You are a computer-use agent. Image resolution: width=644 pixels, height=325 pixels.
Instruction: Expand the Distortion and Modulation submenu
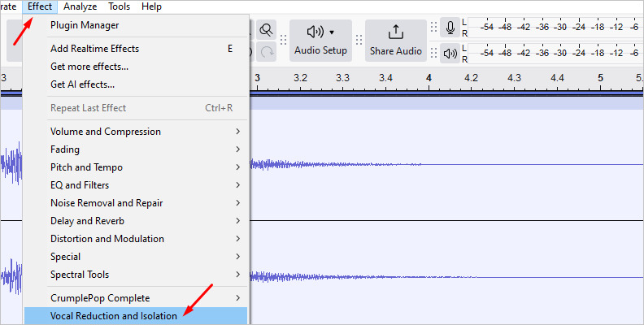[x=136, y=238]
